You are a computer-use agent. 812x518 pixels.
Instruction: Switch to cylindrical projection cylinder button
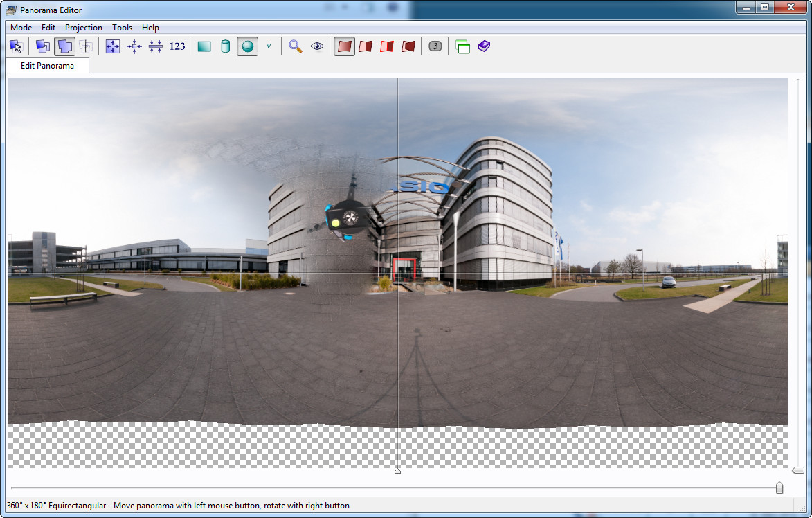click(x=225, y=46)
